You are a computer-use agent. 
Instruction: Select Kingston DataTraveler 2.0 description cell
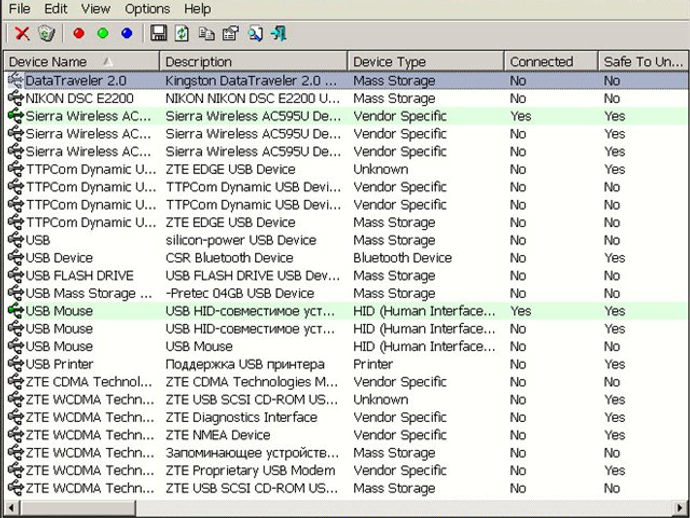pyautogui.click(x=251, y=81)
